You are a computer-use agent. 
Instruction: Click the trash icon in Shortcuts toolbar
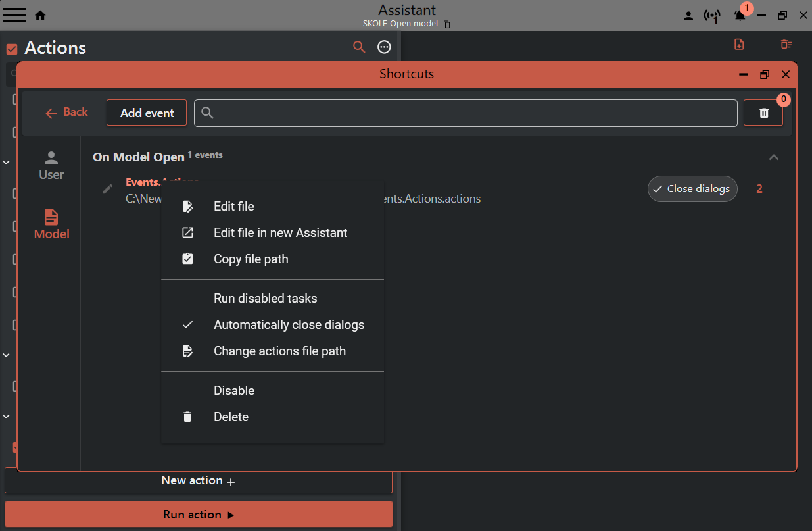pyautogui.click(x=763, y=113)
